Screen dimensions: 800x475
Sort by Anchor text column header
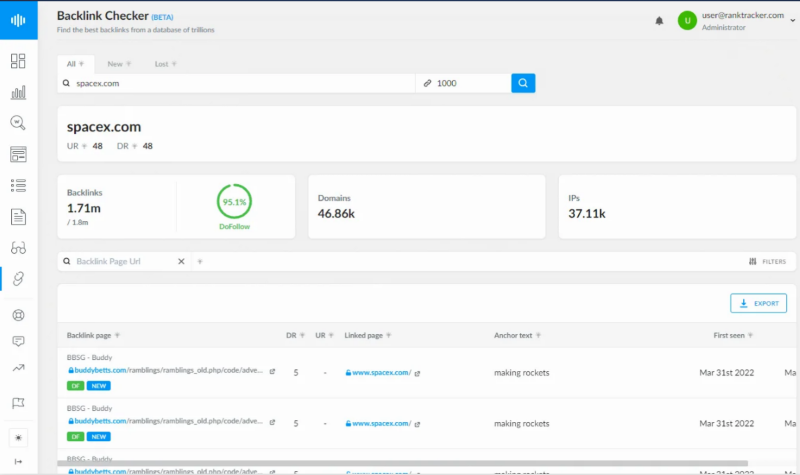517,335
